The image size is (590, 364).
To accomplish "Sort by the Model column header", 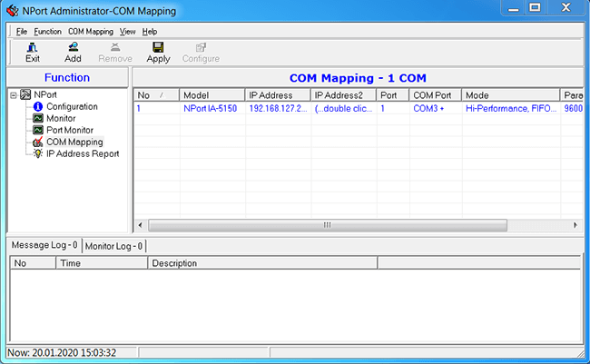I will tap(212, 95).
